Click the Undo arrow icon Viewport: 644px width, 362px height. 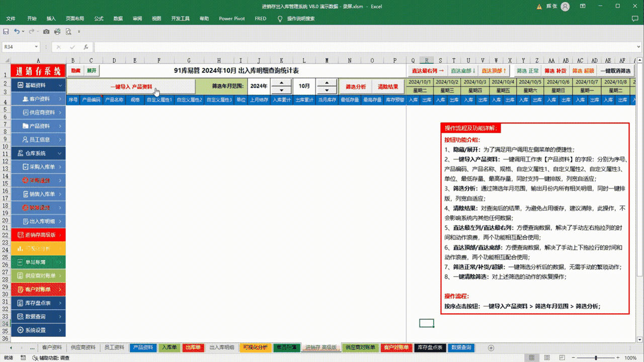coord(17,31)
